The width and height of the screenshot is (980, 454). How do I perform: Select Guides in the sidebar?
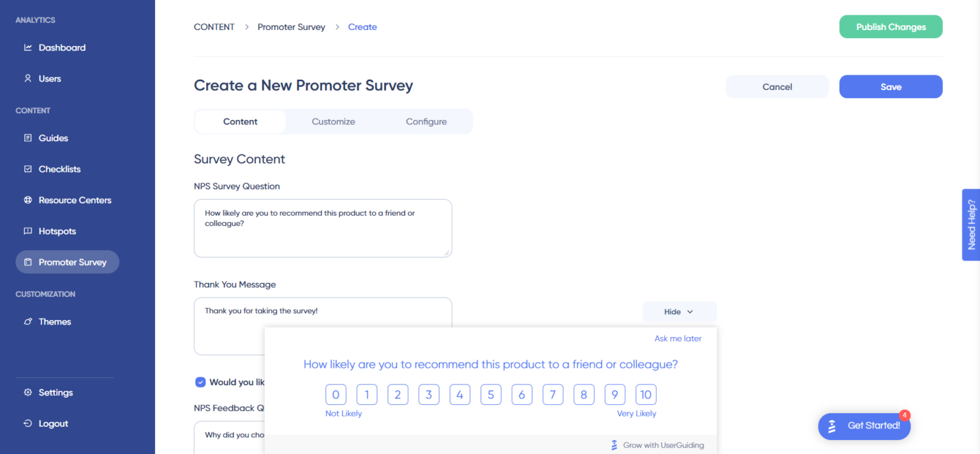click(x=53, y=138)
